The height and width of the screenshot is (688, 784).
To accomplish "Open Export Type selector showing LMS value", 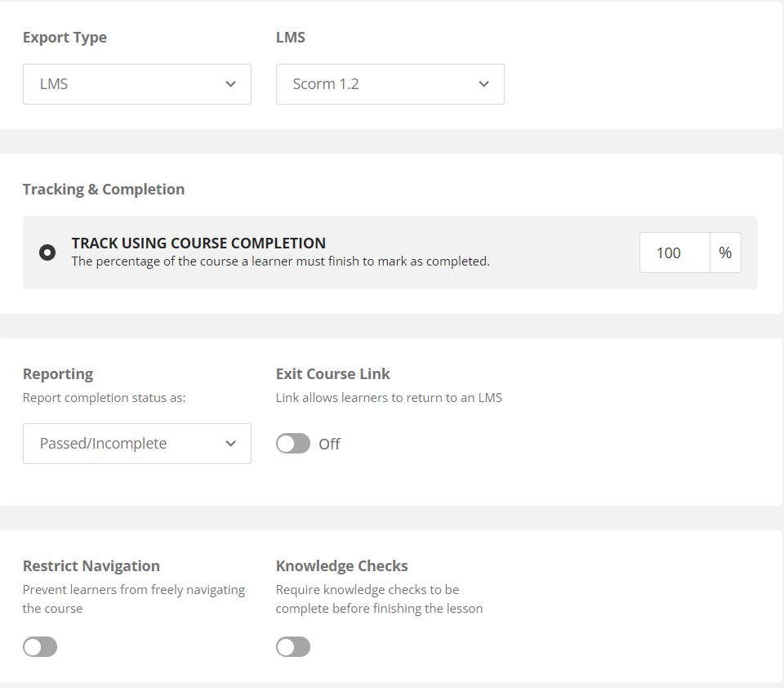I will point(137,84).
